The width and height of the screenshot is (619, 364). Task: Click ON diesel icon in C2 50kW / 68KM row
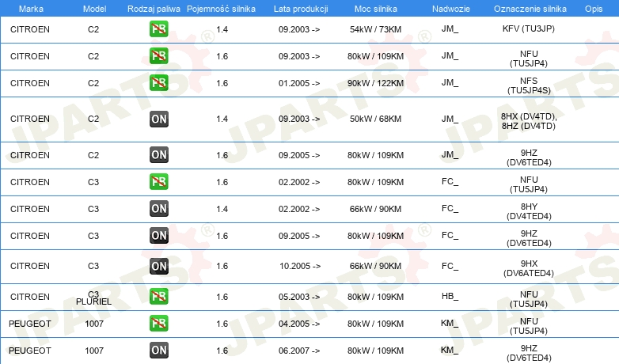click(x=158, y=119)
